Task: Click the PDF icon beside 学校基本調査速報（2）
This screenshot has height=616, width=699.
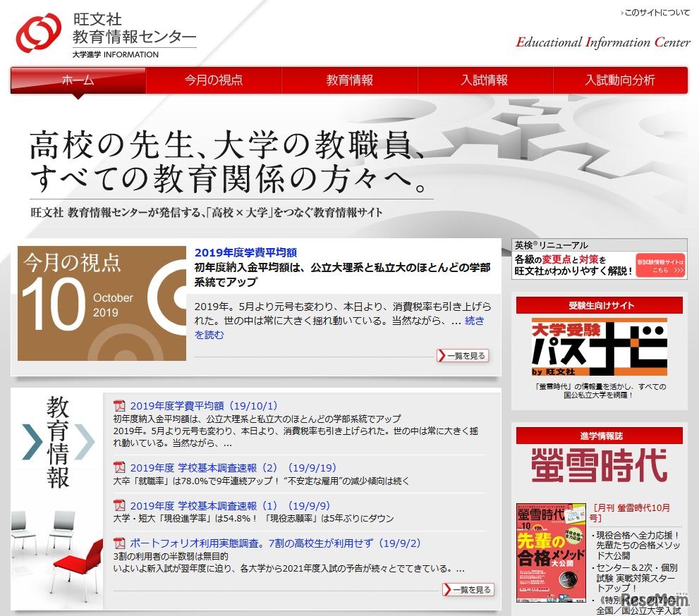Action: 118,467
